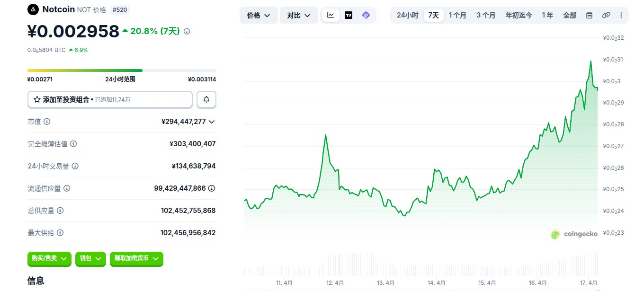Screen dimensions: 644x291
Task: Click the price chart peak near 17. 4月
Action: [x=590, y=61]
